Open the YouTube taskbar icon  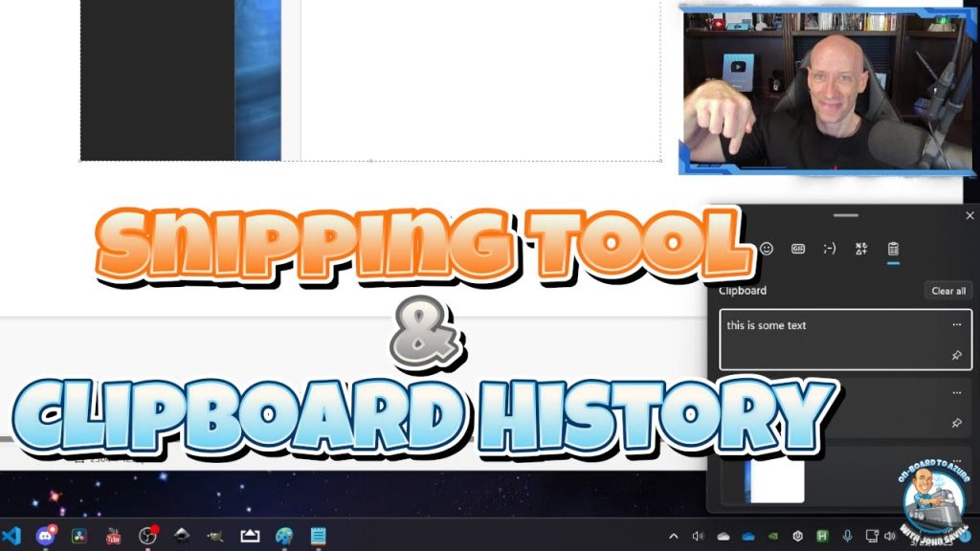coord(113,536)
